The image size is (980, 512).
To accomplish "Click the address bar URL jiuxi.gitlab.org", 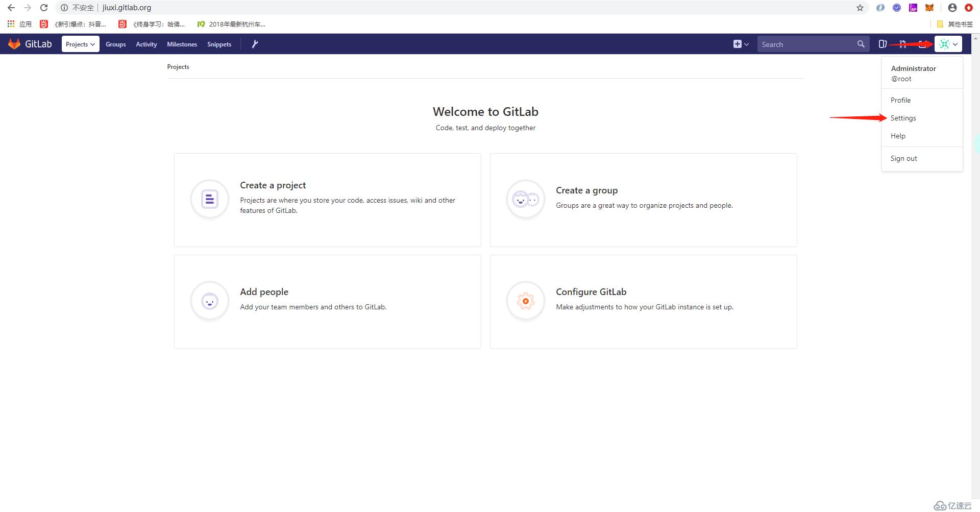I will point(127,8).
